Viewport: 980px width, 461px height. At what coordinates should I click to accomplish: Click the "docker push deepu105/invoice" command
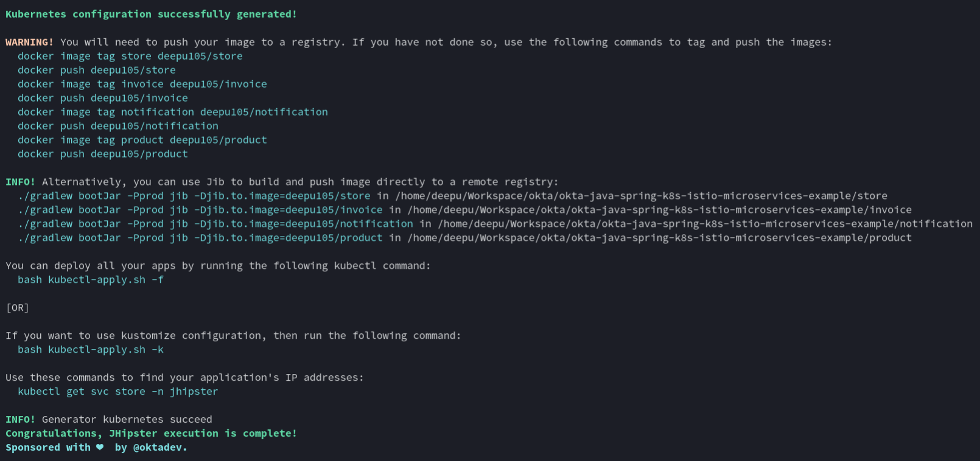(102, 98)
